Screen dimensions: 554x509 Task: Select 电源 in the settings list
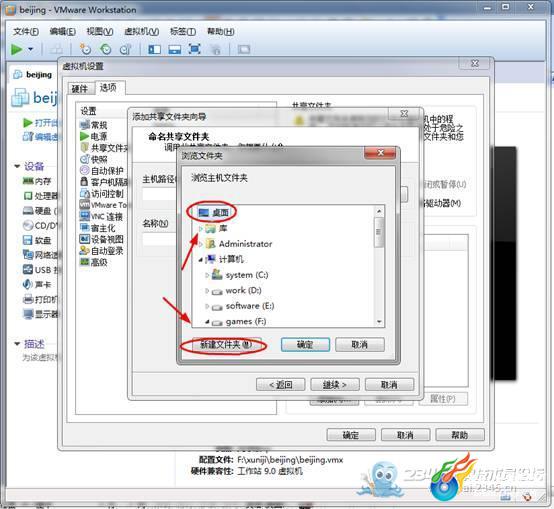(94, 136)
